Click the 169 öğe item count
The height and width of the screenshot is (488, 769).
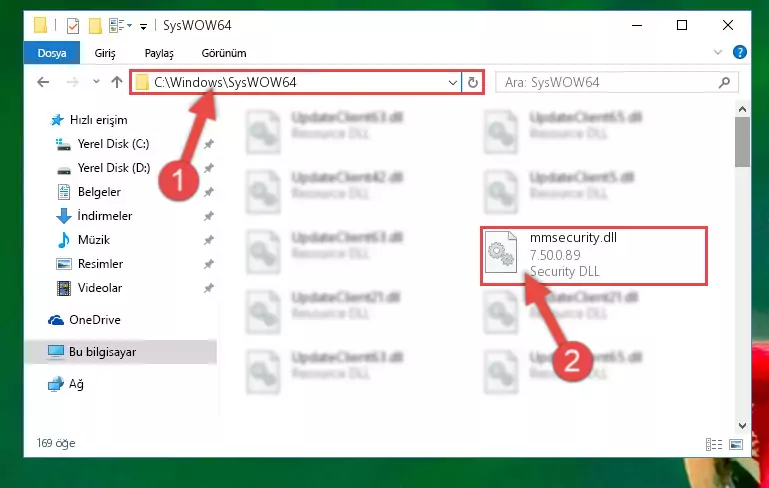click(x=56, y=443)
